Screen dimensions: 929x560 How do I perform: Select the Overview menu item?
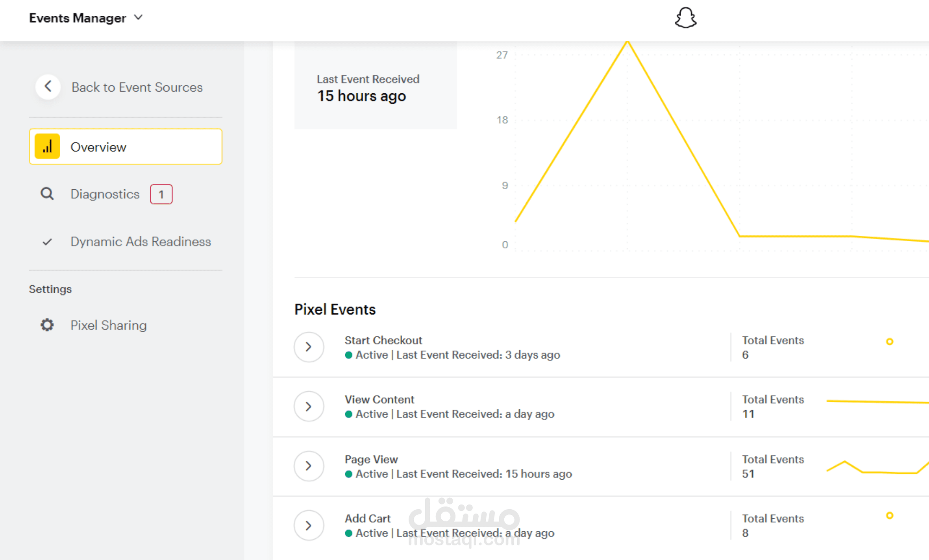[98, 147]
